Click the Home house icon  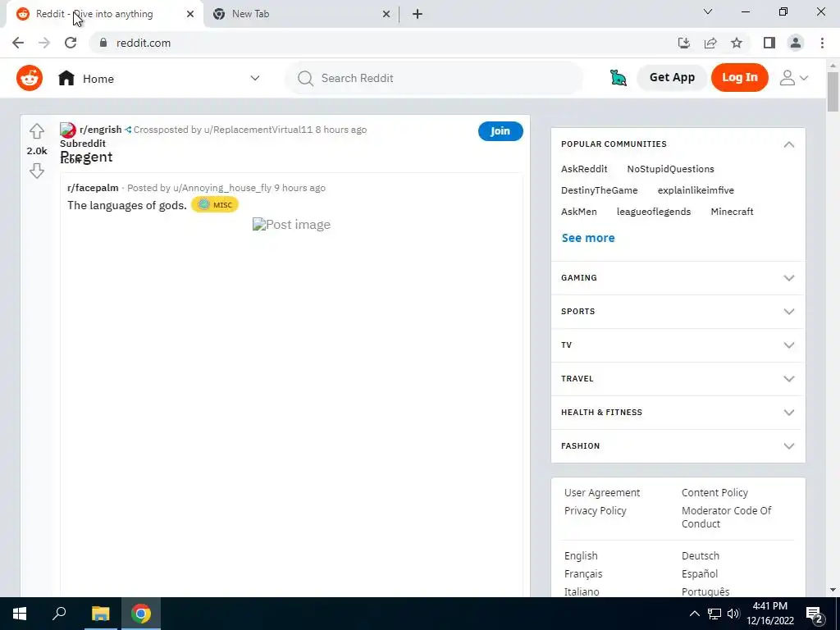[x=66, y=78]
